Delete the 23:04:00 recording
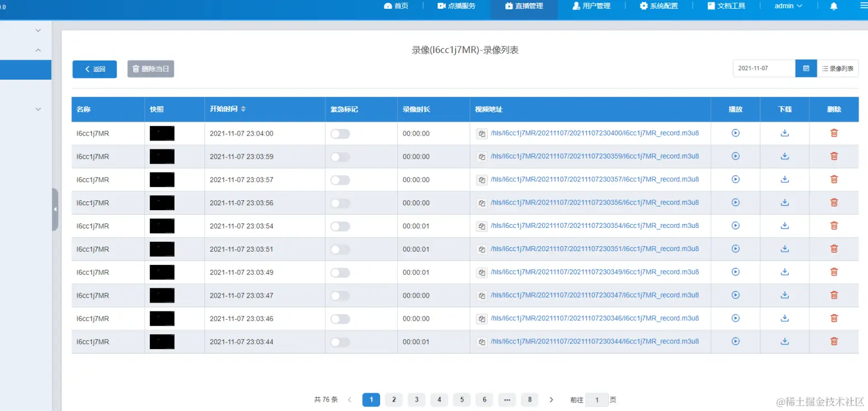This screenshot has height=411, width=868. 834,133
